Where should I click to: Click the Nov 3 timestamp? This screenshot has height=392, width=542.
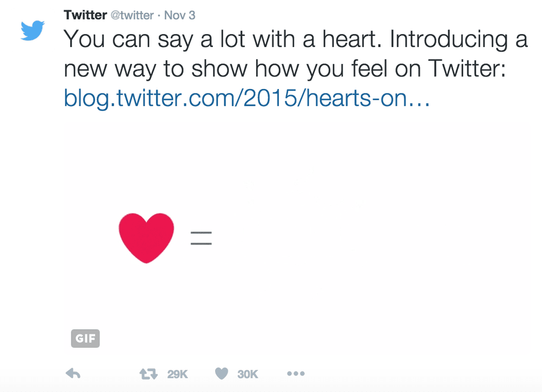[x=180, y=15]
